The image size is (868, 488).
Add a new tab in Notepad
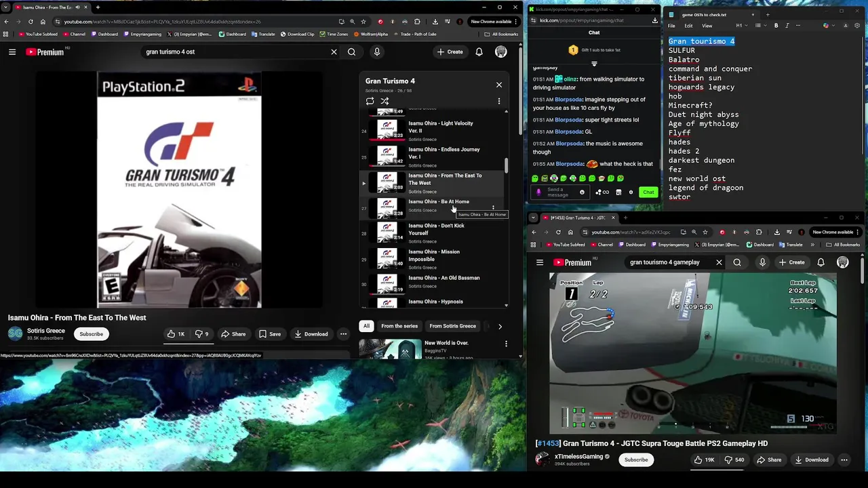tap(767, 14)
